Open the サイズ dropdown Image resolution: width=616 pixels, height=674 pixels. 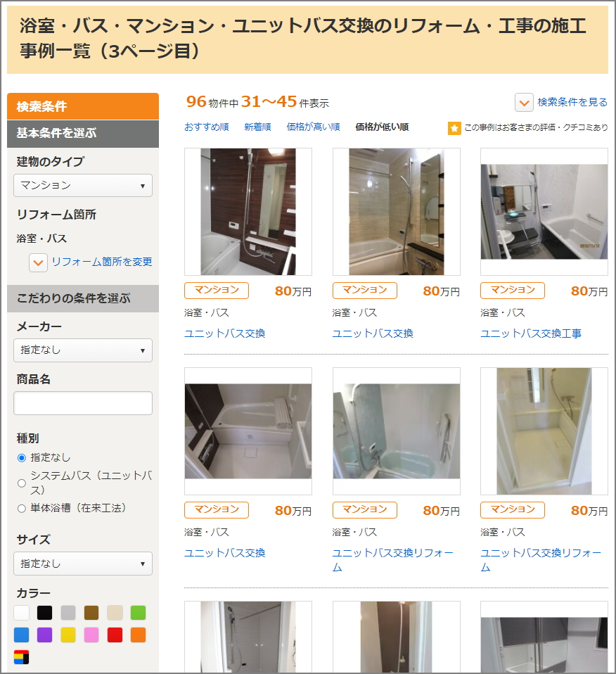pyautogui.click(x=83, y=564)
